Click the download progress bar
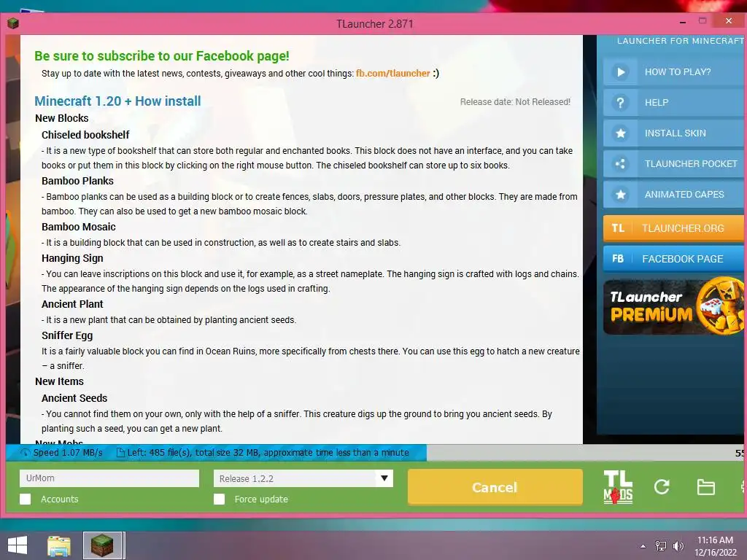 376,453
